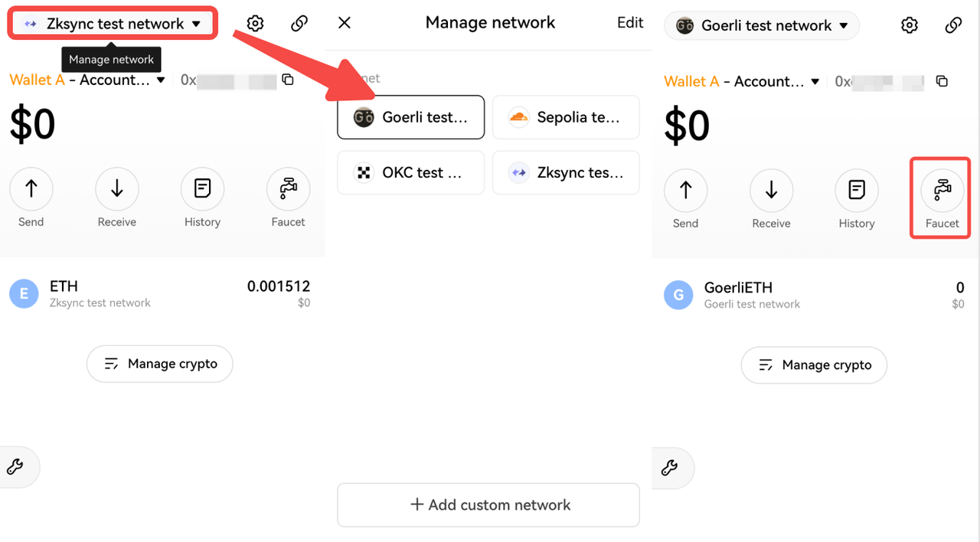Click Add custom network button
This screenshot has height=542, width=980.
(488, 504)
